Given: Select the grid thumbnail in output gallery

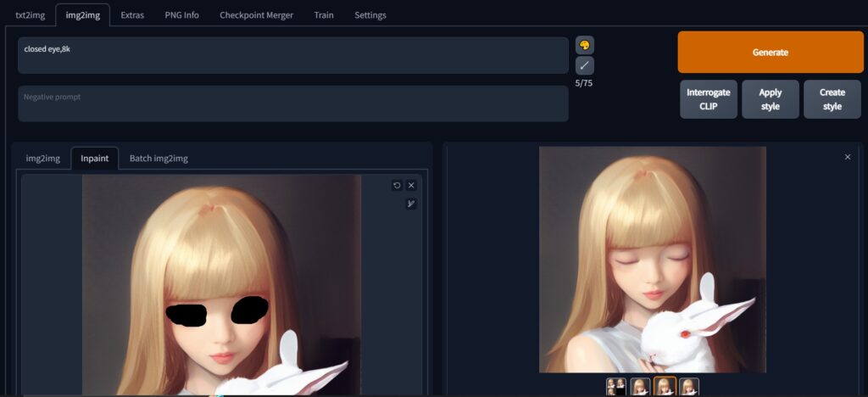Looking at the screenshot, I should (616, 387).
